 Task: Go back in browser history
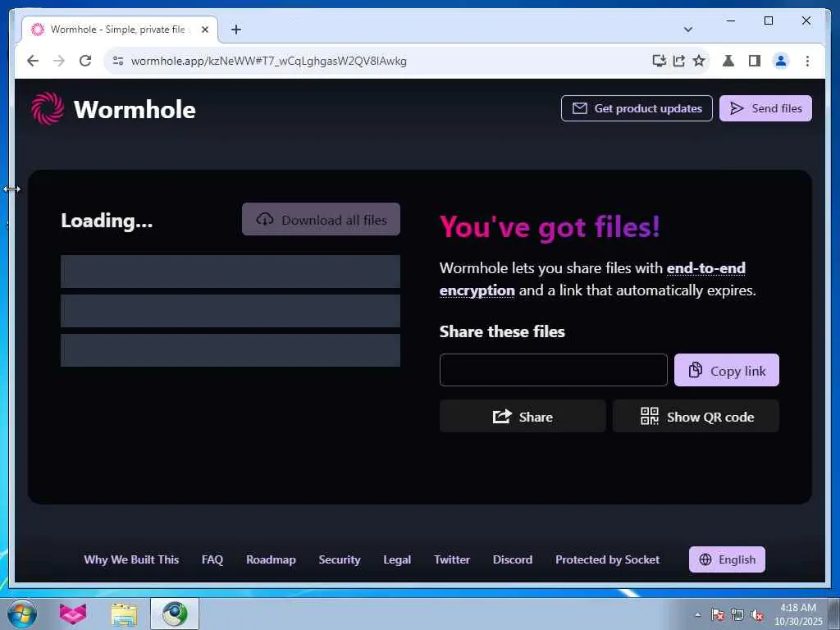coord(33,61)
